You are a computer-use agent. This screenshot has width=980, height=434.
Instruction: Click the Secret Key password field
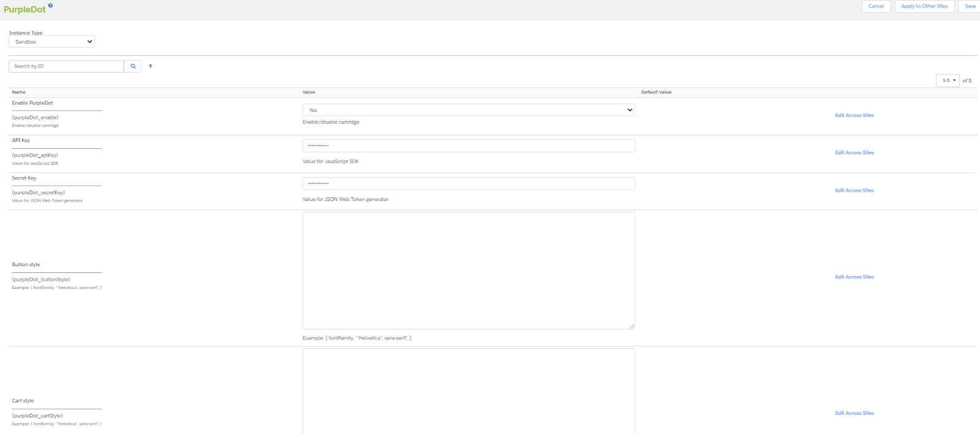coord(469,183)
